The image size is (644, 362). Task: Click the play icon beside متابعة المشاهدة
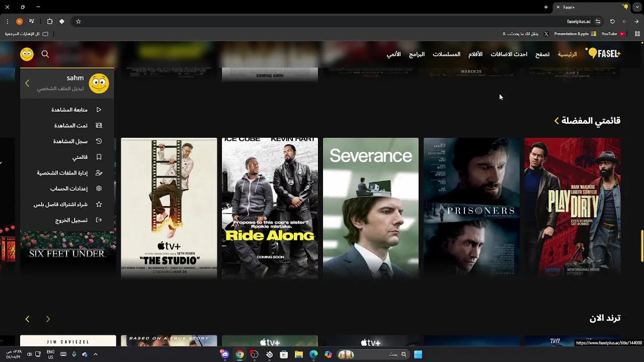point(99,110)
